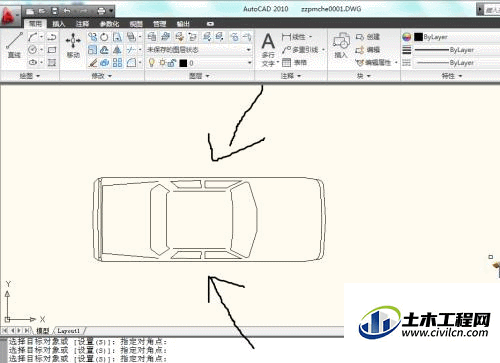Image resolution: width=500 pixels, height=363 pixels.
Task: Select the Mirror tool in the Modify panel
Action: pos(117,50)
